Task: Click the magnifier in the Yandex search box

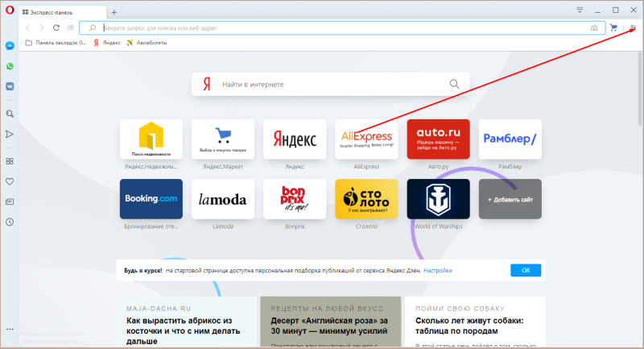Action: 454,84
